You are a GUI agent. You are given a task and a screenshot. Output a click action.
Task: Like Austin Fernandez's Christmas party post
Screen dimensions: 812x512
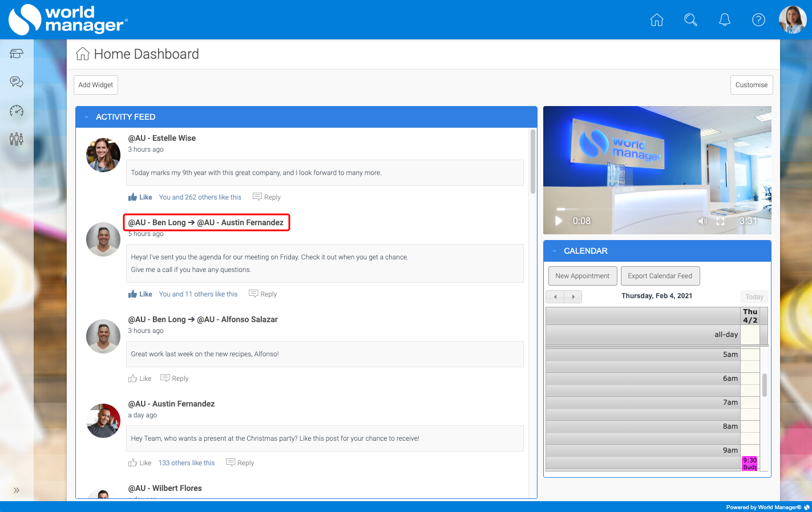coord(139,462)
